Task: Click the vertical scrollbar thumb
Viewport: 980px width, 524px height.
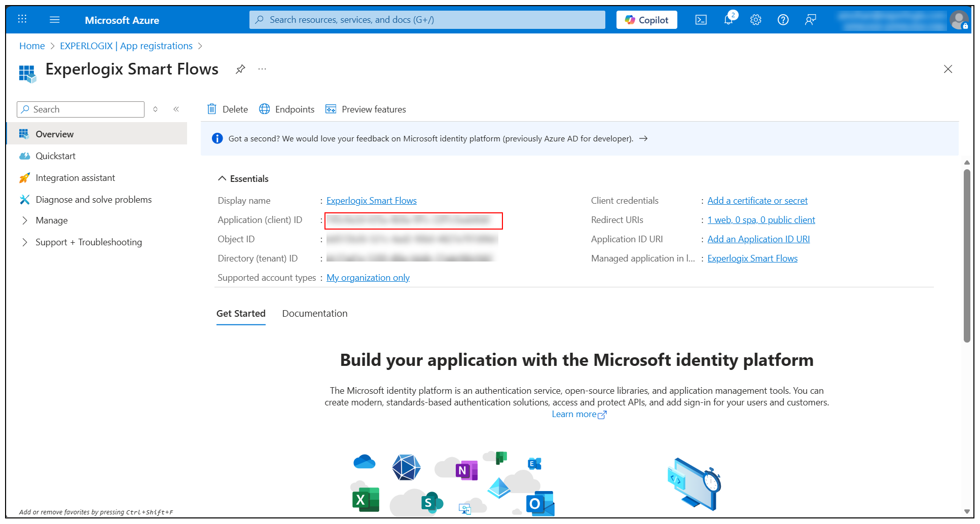Action: [967, 256]
